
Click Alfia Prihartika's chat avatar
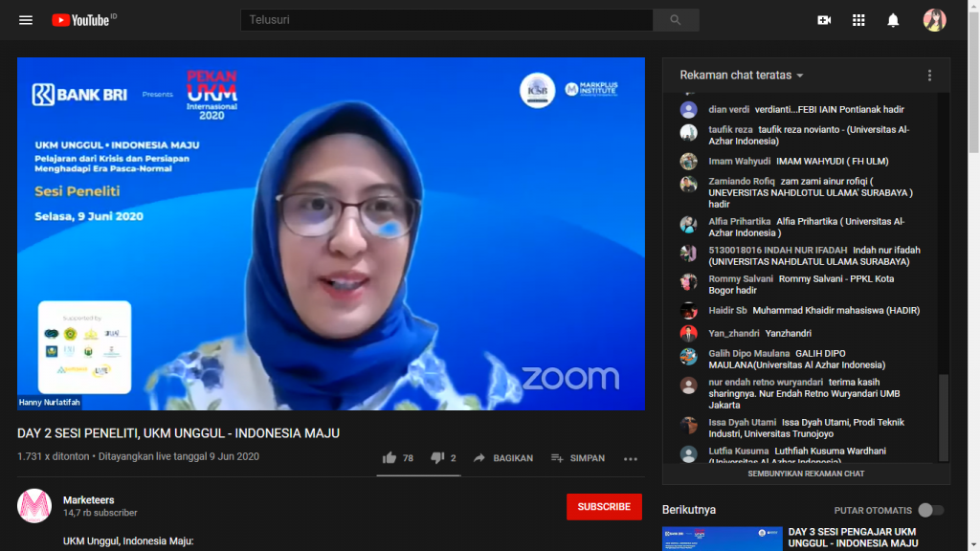[688, 224]
